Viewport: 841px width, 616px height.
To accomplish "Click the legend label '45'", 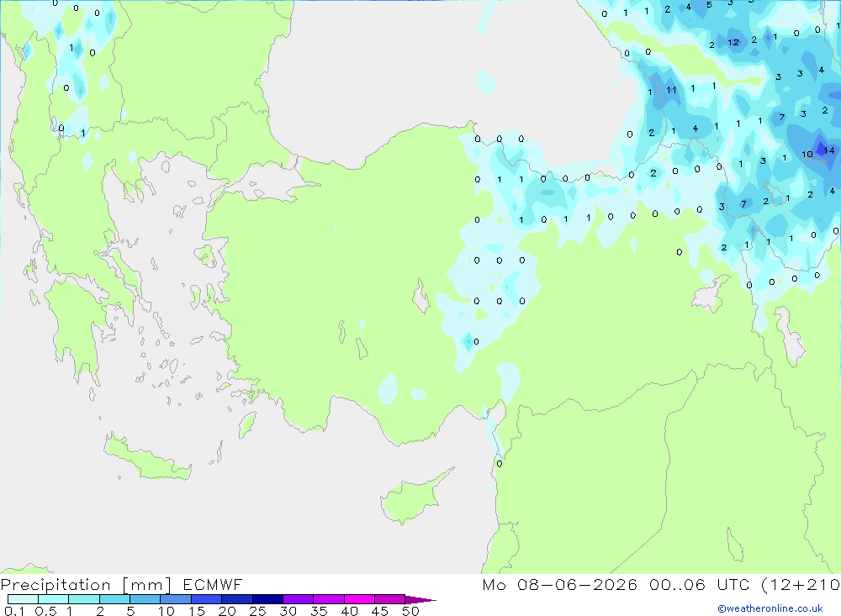I will coord(380,611).
